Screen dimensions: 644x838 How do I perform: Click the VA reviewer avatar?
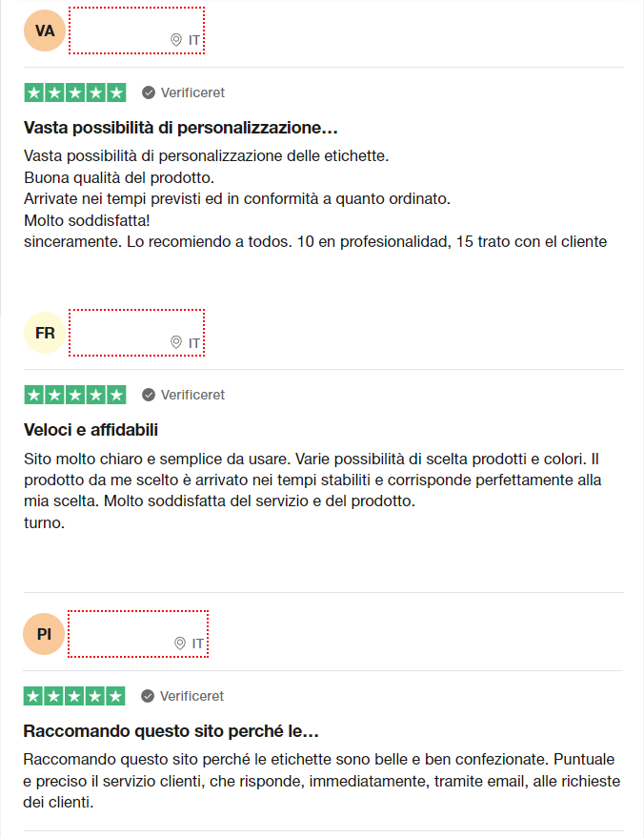pyautogui.click(x=45, y=31)
